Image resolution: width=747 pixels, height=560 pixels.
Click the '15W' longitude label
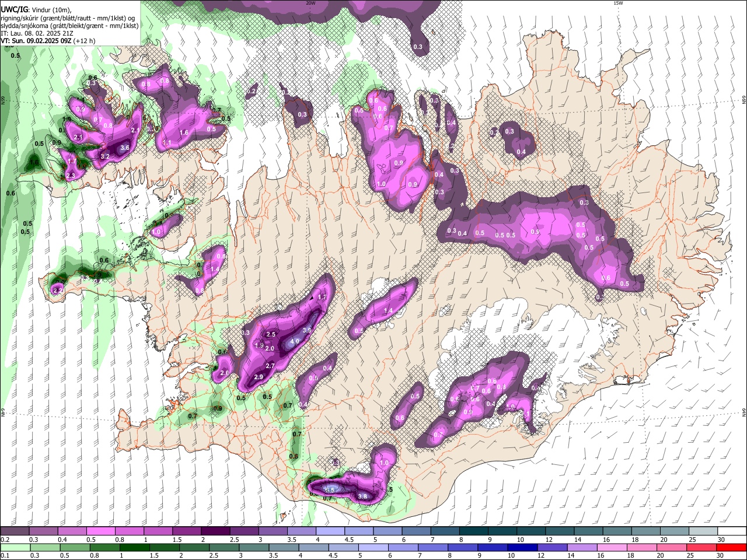click(618, 3)
